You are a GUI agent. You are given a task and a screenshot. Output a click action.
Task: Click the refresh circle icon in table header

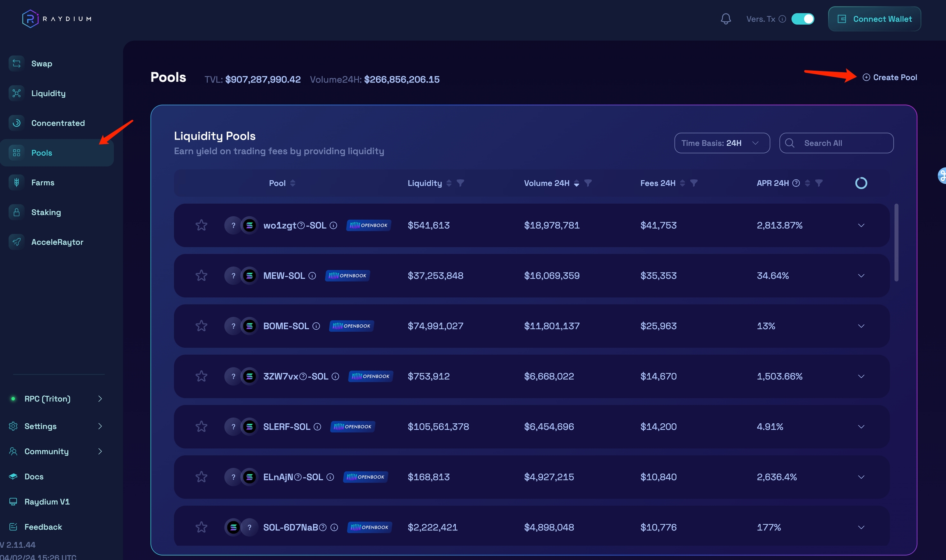861,183
